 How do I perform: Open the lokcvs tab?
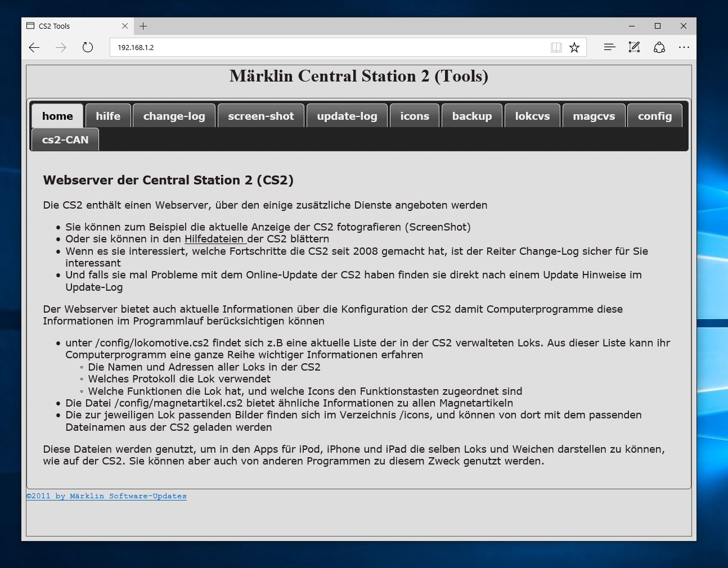pos(533,116)
